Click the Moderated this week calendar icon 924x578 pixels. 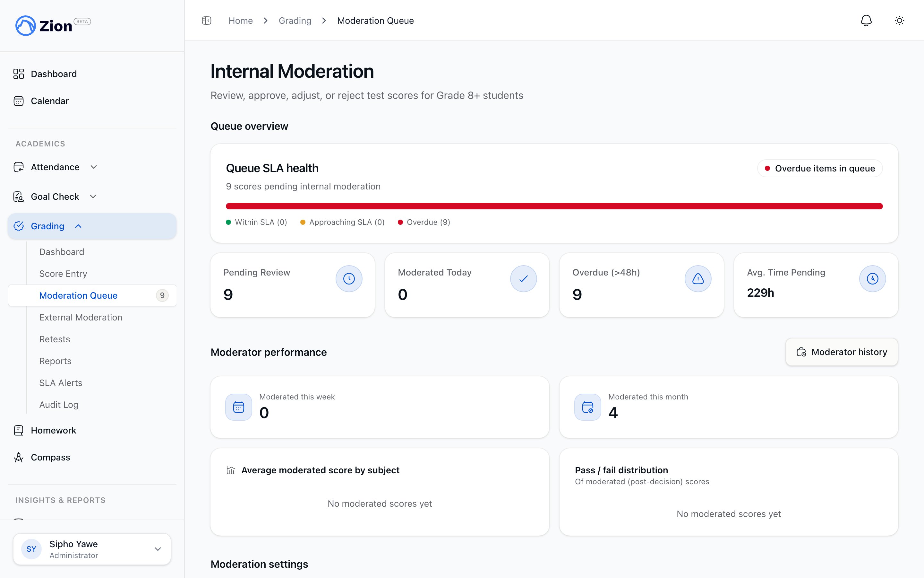pos(239,407)
